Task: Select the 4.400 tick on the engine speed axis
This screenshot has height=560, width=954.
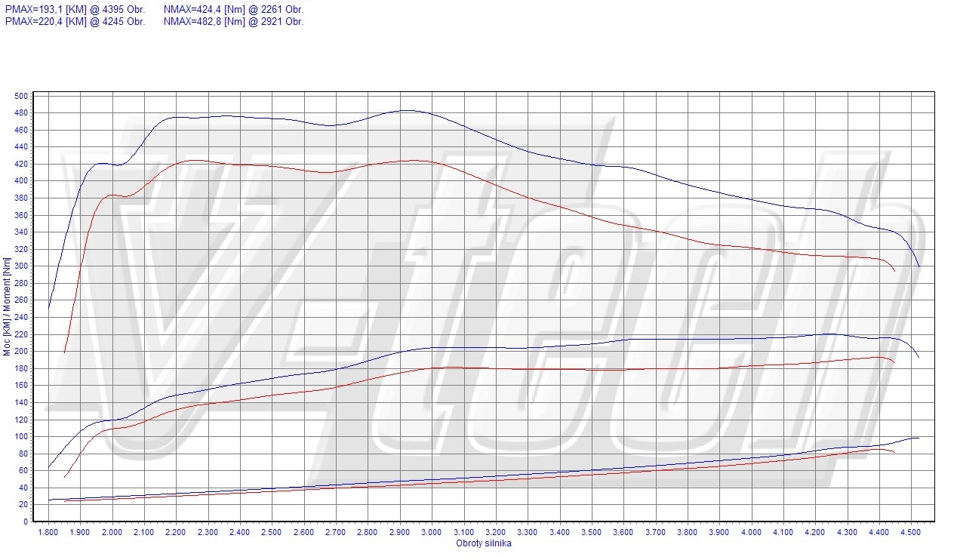Action: click(879, 533)
